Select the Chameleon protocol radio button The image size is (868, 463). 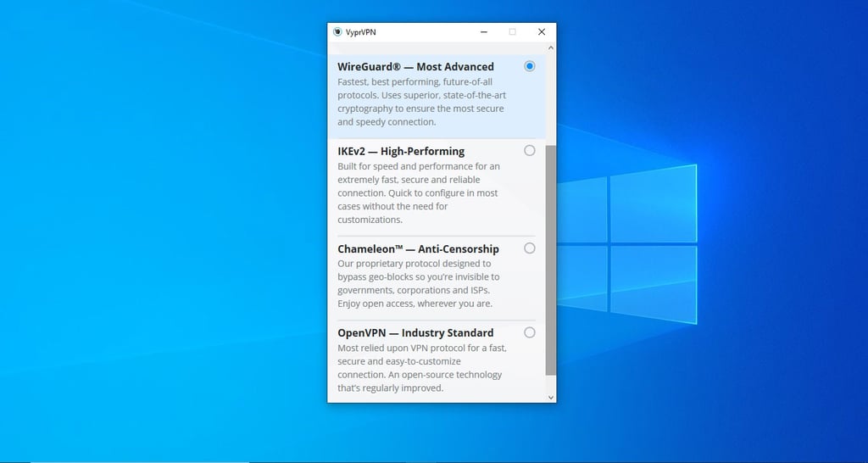click(530, 248)
